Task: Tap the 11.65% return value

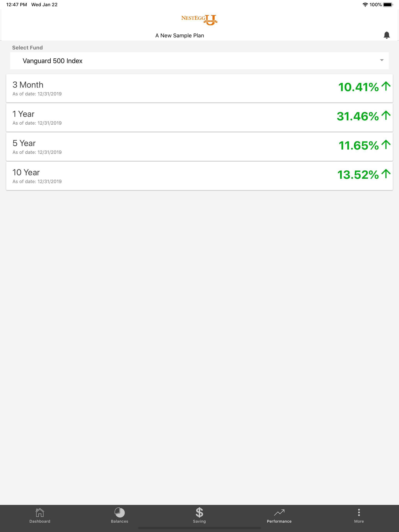Action: [x=358, y=145]
